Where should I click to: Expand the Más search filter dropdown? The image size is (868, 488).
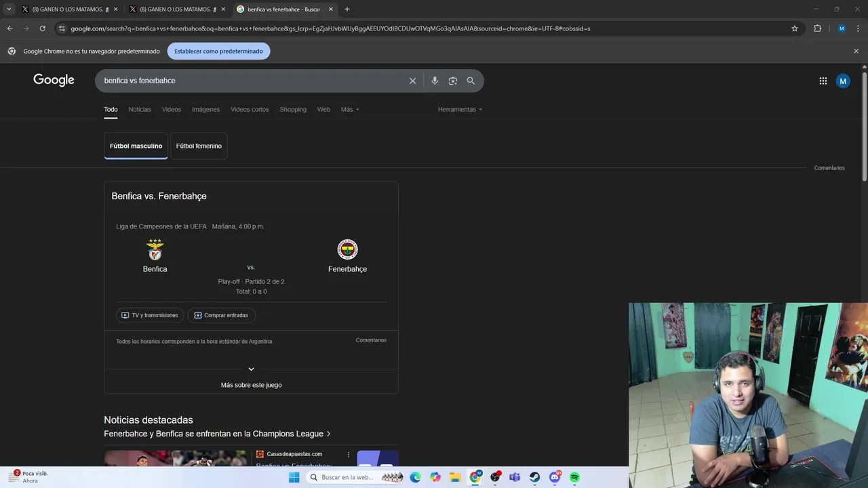(x=350, y=109)
